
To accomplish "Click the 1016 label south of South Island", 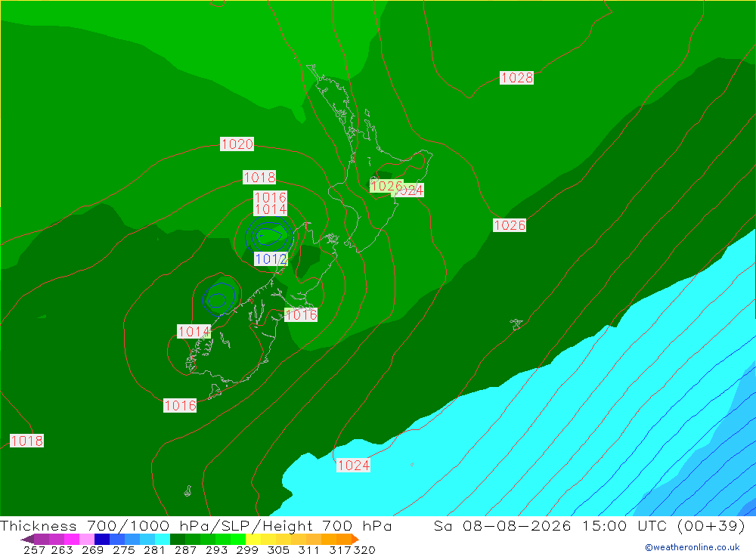I will coord(180,406).
